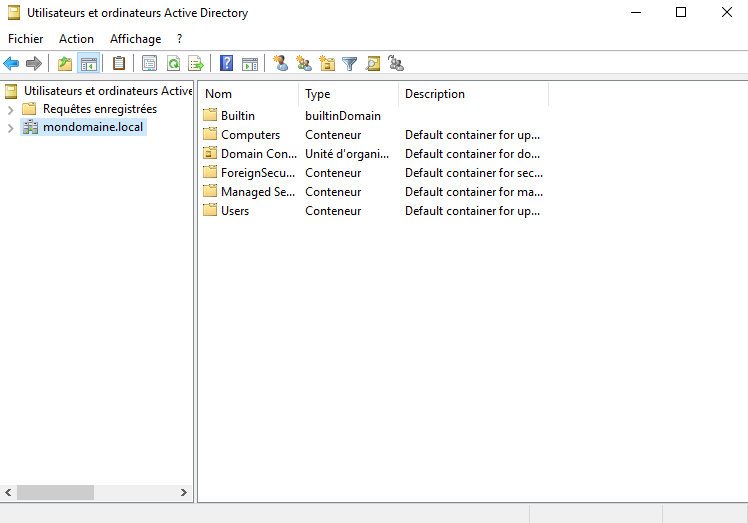Viewport: 748px width, 523px height.
Task: Open the ? help menu
Action: point(179,39)
